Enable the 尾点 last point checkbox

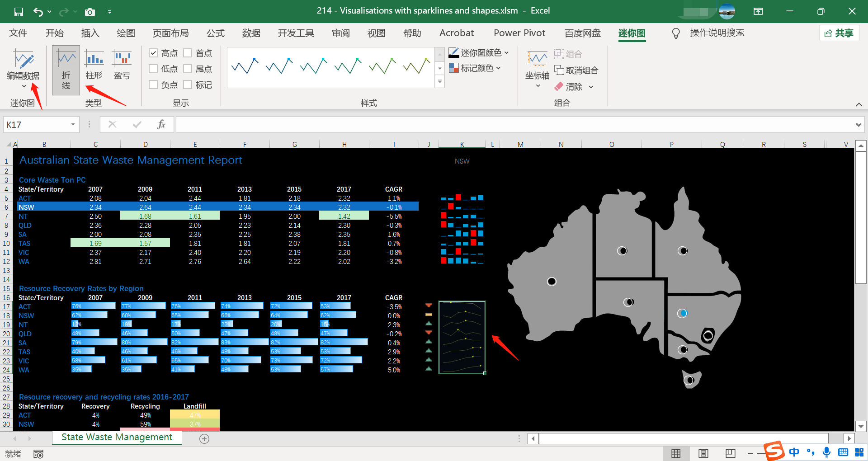[x=188, y=69]
